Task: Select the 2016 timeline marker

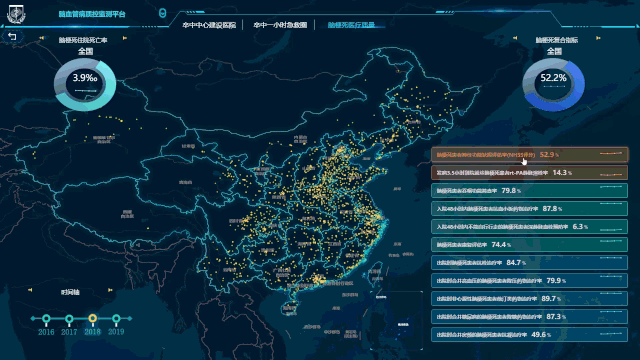Action: (x=46, y=319)
